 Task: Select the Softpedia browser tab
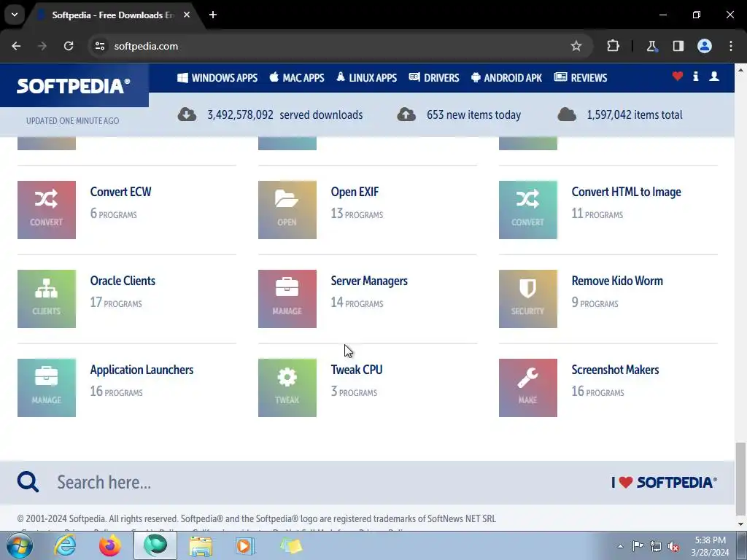tap(112, 15)
